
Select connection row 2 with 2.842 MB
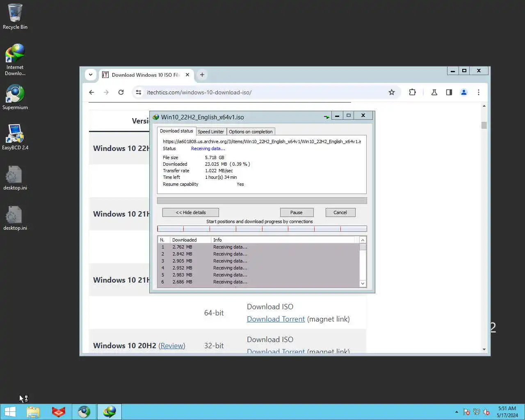(x=258, y=254)
